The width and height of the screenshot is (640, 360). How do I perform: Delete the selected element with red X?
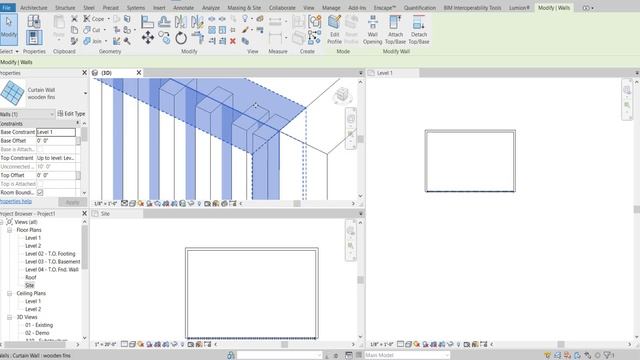click(x=233, y=41)
